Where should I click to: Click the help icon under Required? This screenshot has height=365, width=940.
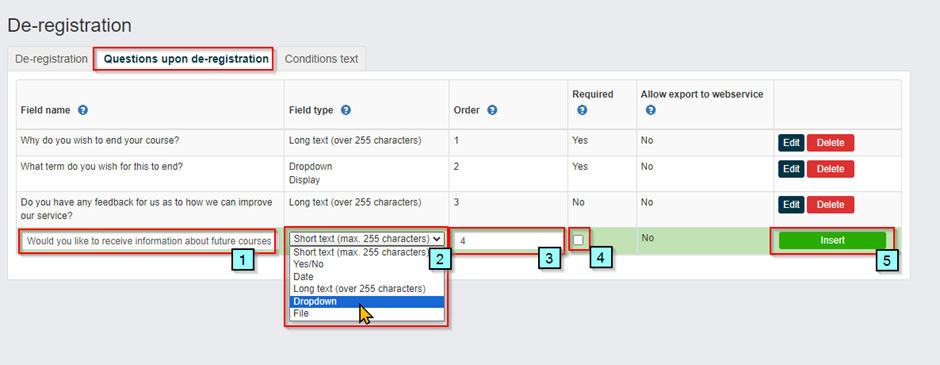[x=582, y=110]
